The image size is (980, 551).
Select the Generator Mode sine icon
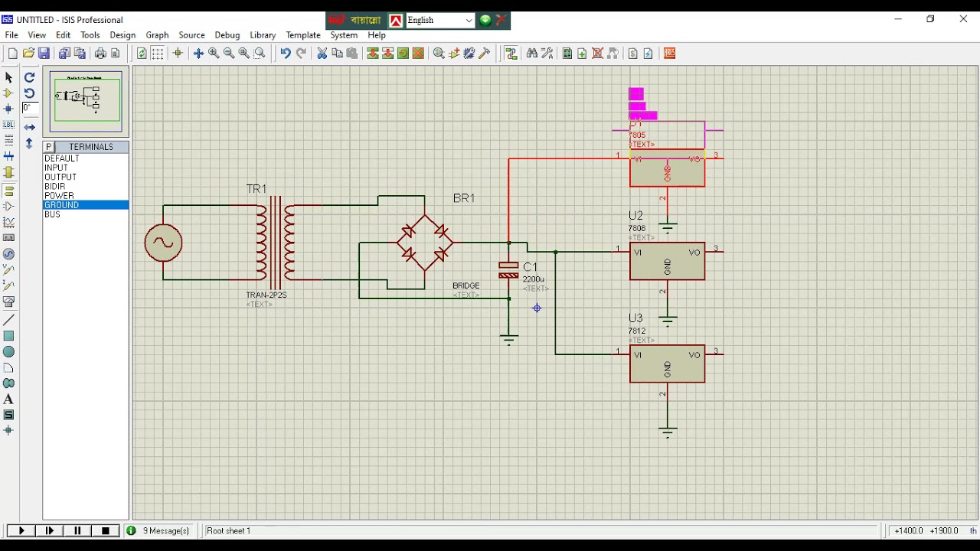coord(9,254)
